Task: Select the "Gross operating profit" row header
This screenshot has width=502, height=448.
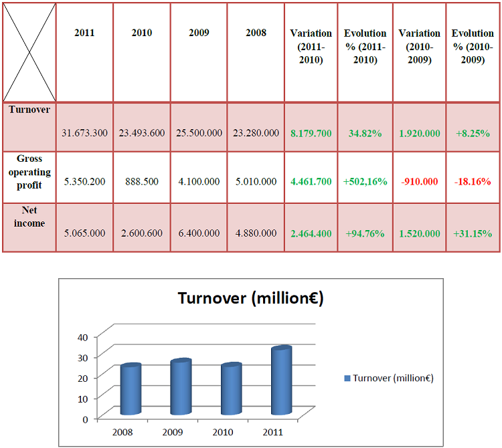Action: tap(29, 172)
